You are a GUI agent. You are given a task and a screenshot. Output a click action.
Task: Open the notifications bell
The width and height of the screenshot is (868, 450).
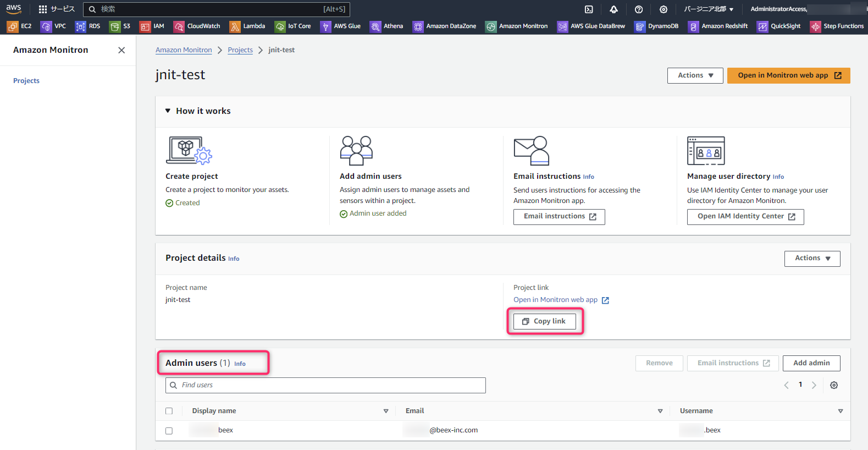click(x=613, y=9)
